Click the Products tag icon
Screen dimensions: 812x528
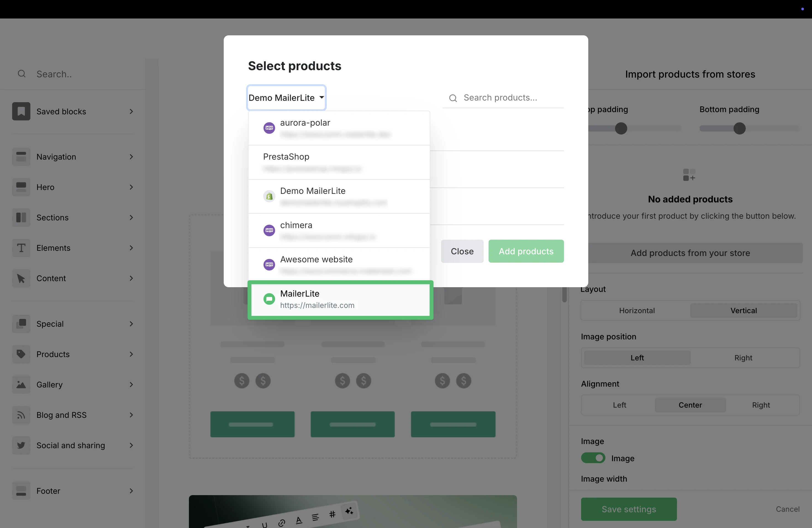click(21, 354)
